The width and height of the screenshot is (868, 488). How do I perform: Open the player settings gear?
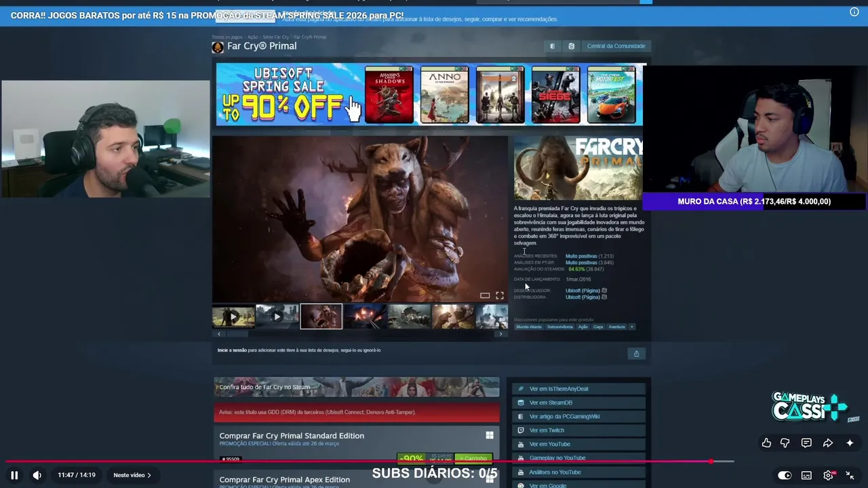click(828, 475)
